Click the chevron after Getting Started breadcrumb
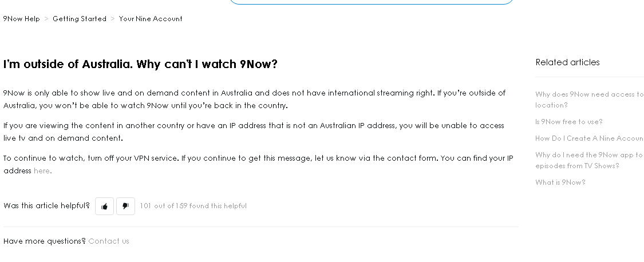644x262 pixels. pyautogui.click(x=113, y=19)
